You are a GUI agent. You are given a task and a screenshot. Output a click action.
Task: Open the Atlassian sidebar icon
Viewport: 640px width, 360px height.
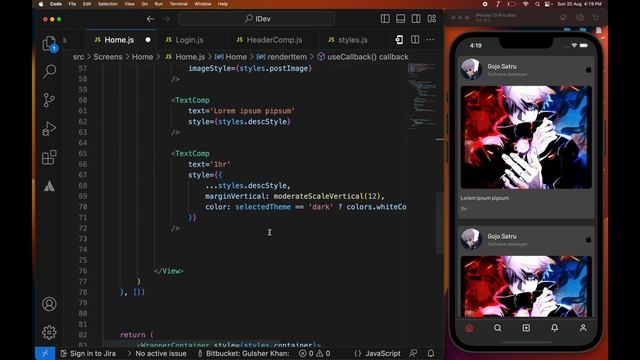[x=49, y=186]
